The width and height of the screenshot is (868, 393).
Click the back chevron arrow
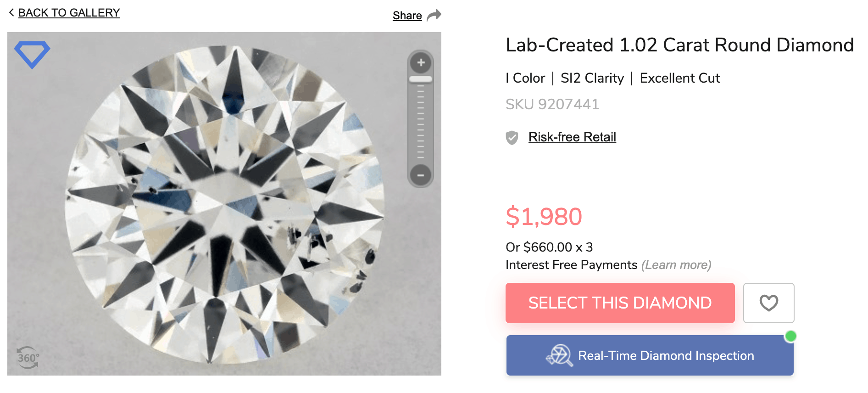(x=11, y=13)
